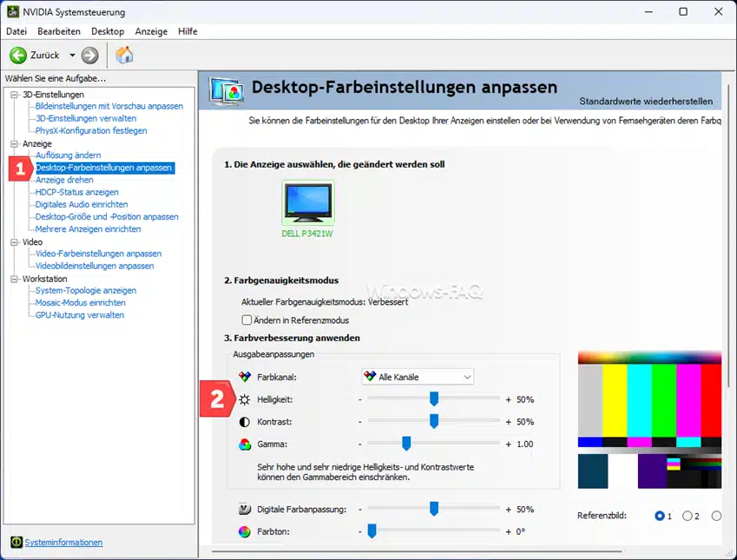Open Mosaic-Modus einrichten
The image size is (737, 560).
click(81, 303)
